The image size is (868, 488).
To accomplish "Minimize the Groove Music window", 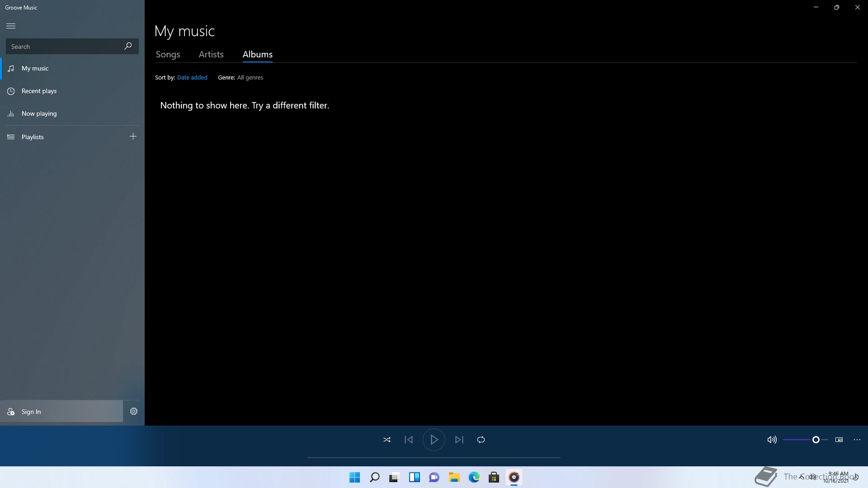I will 816,7.
